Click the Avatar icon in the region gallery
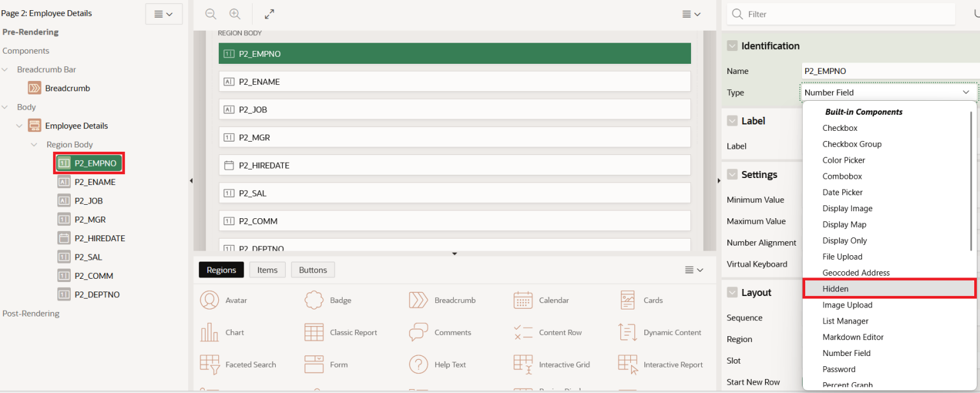 210,300
